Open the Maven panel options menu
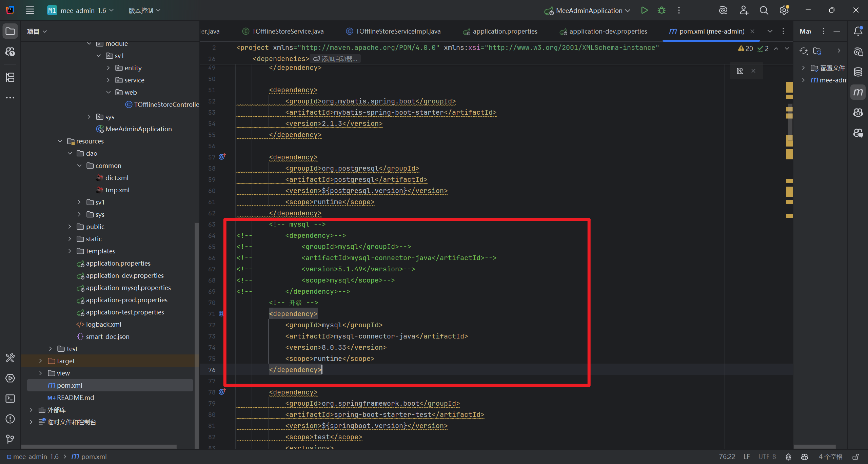The width and height of the screenshot is (868, 464). click(x=823, y=31)
